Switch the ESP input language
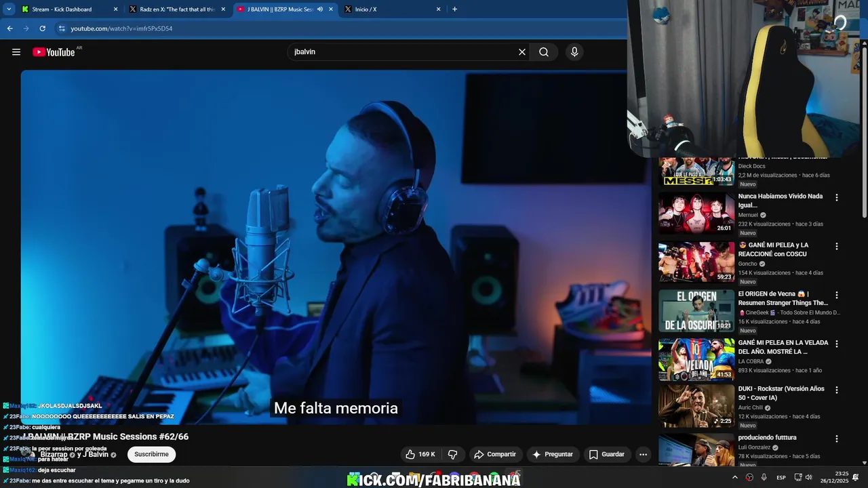868x488 pixels. [x=781, y=477]
